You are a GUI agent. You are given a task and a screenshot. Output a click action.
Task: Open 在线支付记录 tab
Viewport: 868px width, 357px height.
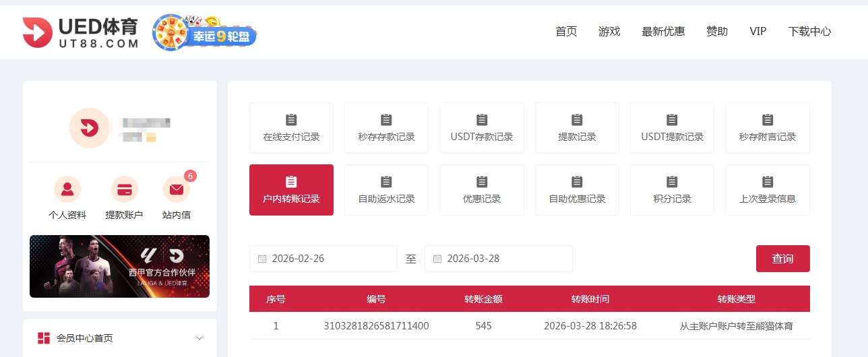click(x=291, y=128)
